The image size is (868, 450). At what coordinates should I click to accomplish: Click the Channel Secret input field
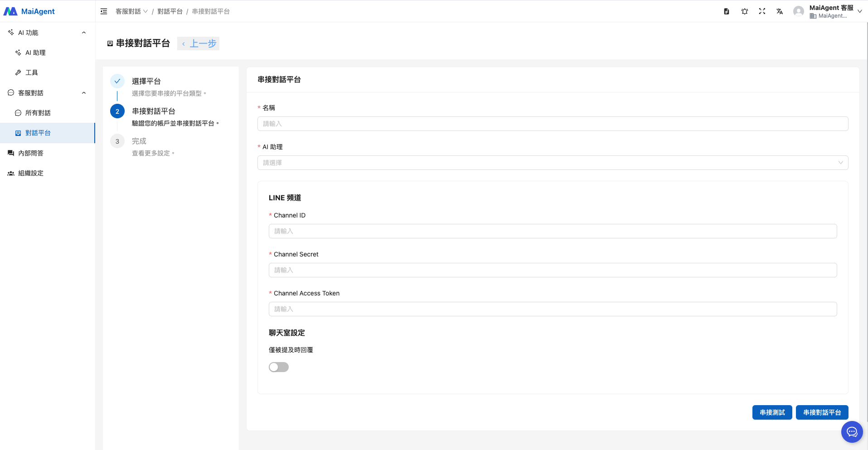552,270
